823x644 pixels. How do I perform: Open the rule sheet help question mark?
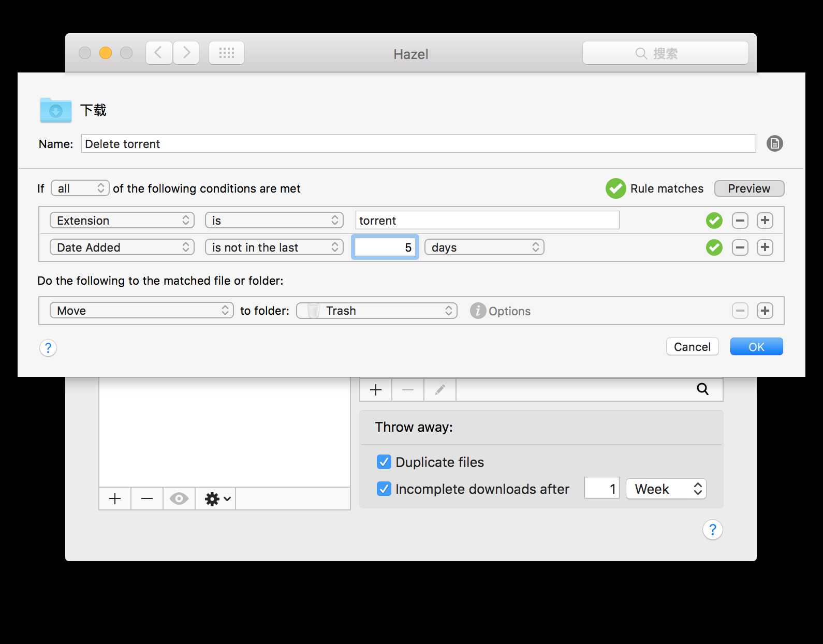pyautogui.click(x=48, y=347)
